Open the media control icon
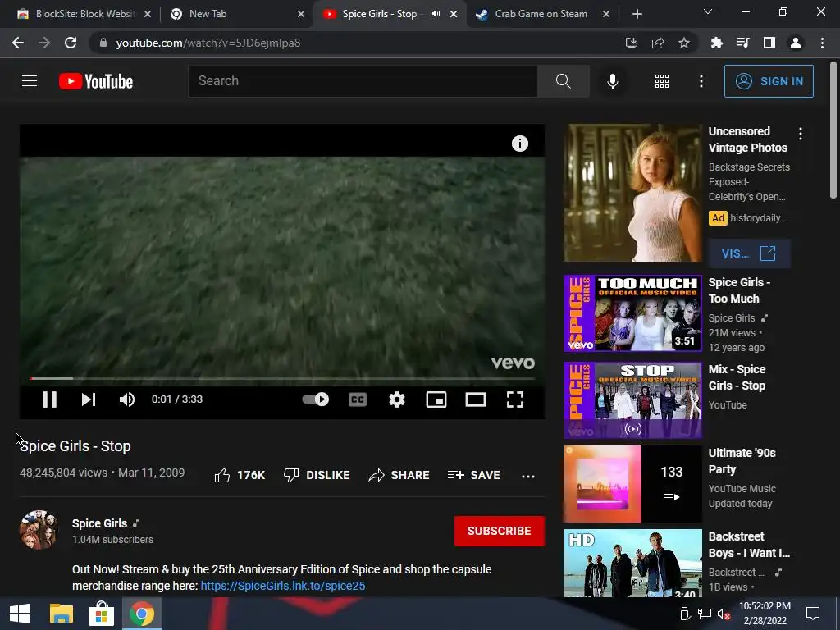Screen dimensions: 840x630 (742, 43)
